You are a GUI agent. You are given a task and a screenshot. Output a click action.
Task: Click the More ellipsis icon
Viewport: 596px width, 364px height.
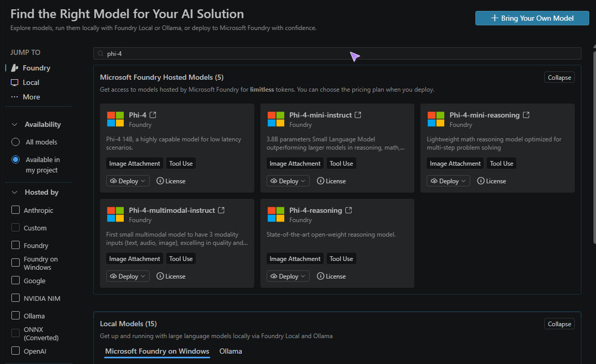pyautogui.click(x=14, y=97)
